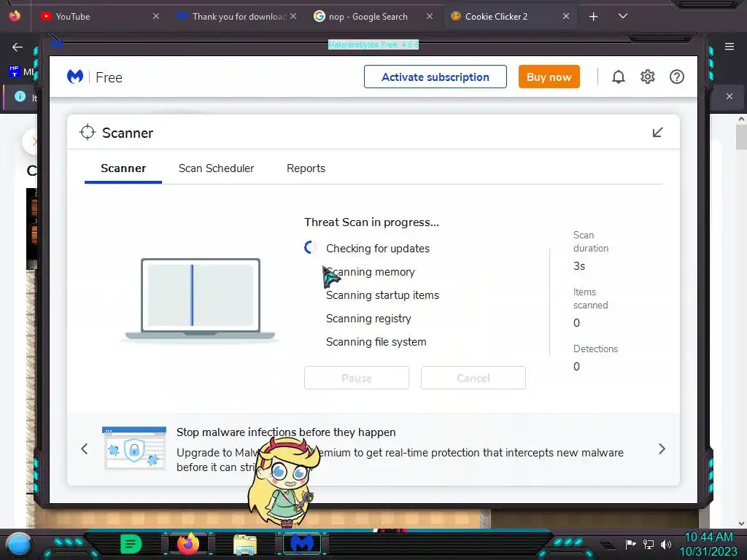Click the Scanner crosshair icon

coord(88,133)
